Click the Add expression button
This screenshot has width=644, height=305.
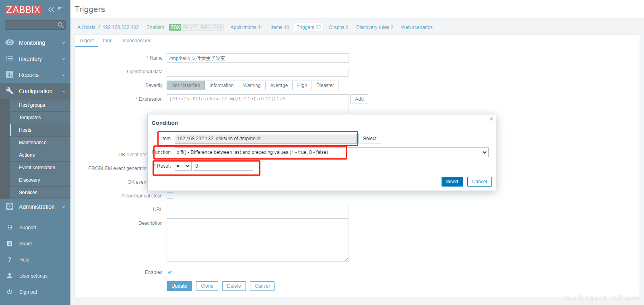[x=359, y=99]
